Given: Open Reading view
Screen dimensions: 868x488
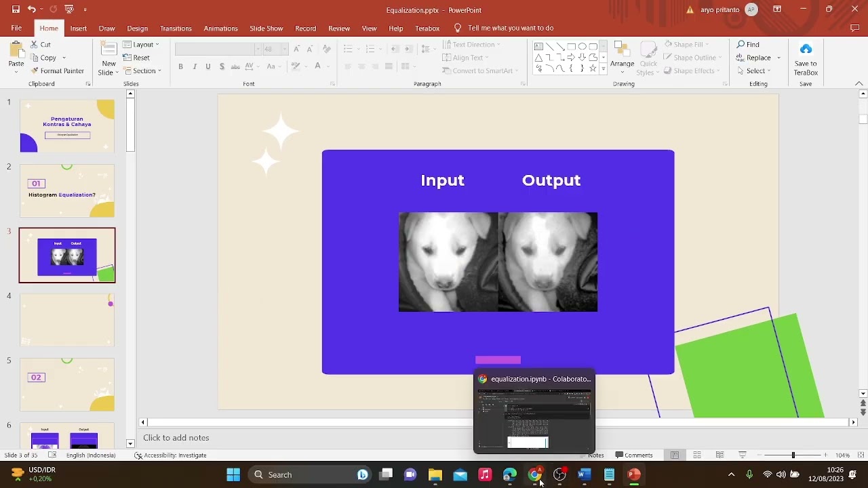Looking at the screenshot, I should 719,455.
